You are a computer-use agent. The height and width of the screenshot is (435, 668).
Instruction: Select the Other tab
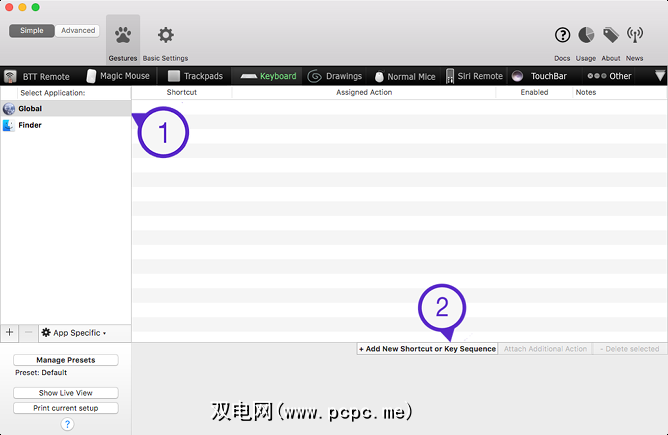point(609,76)
